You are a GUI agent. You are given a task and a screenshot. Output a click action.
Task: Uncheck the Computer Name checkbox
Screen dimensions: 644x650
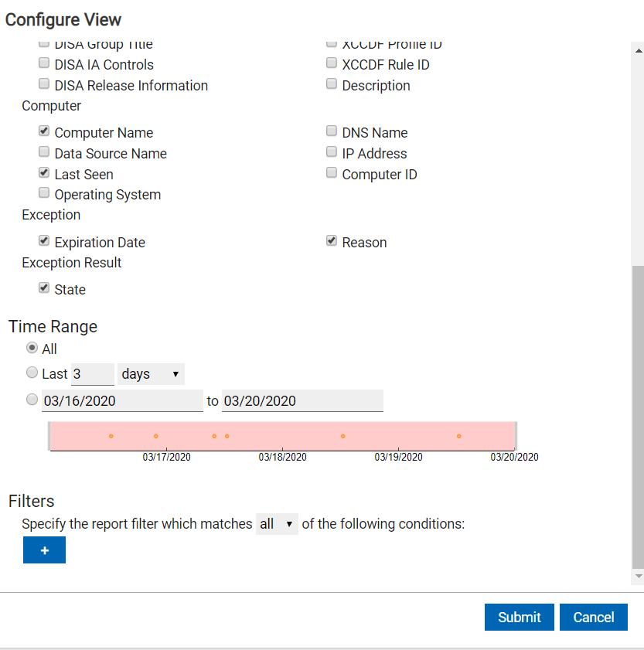(44, 132)
